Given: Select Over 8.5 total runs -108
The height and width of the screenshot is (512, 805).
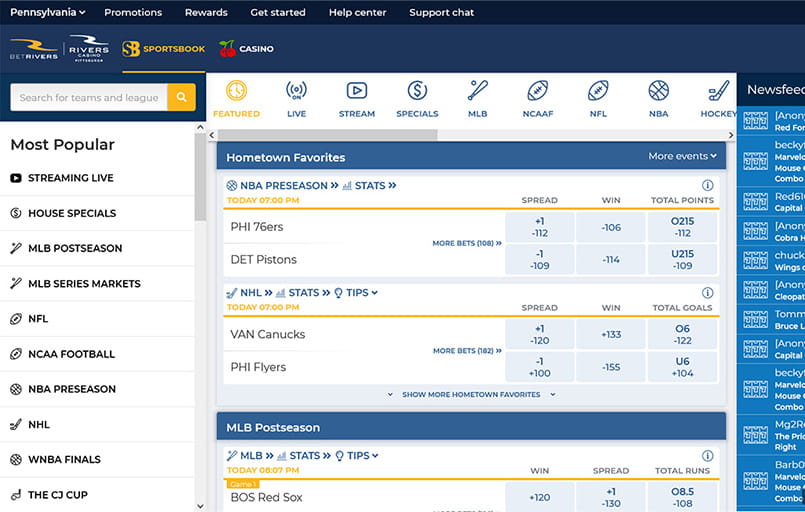Looking at the screenshot, I should (x=682, y=497).
